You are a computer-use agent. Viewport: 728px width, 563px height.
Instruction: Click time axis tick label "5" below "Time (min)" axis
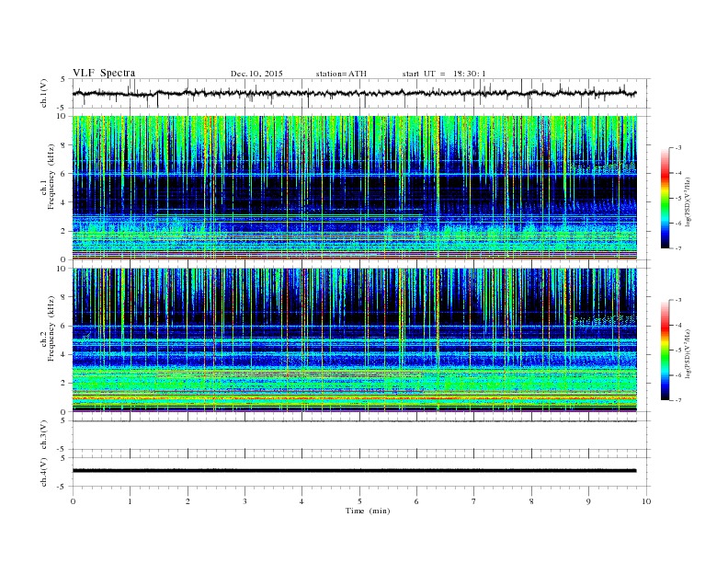pos(359,501)
